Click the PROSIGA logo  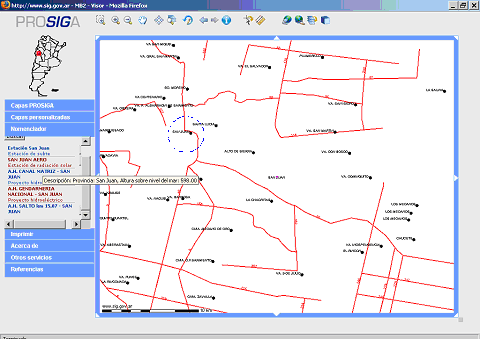click(x=48, y=22)
